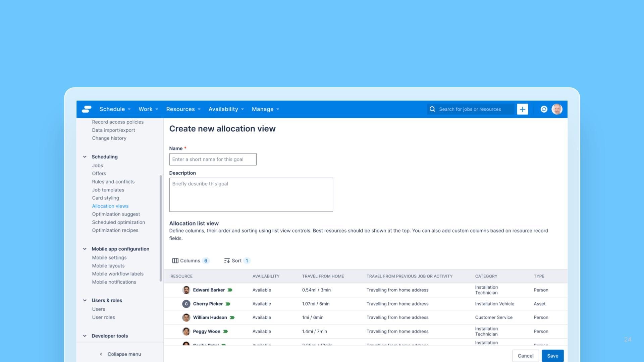Open the Schedule menu
The image size is (644, 362).
pos(115,109)
